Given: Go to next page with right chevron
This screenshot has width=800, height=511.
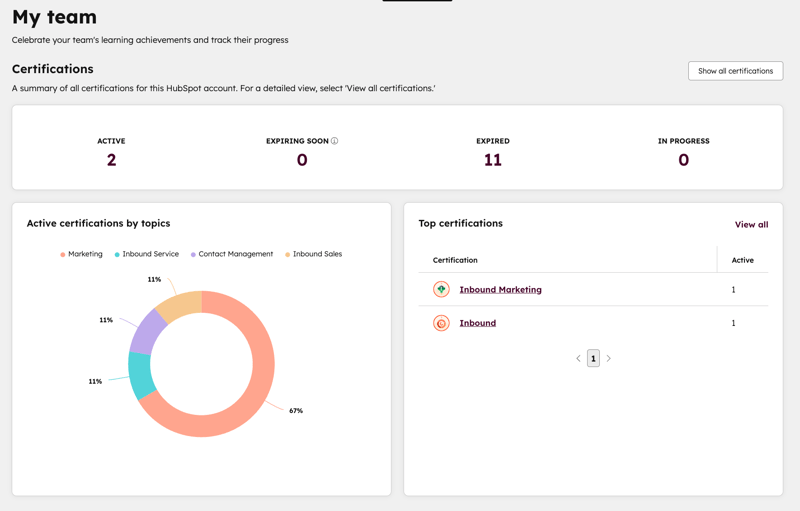Looking at the screenshot, I should (x=609, y=359).
